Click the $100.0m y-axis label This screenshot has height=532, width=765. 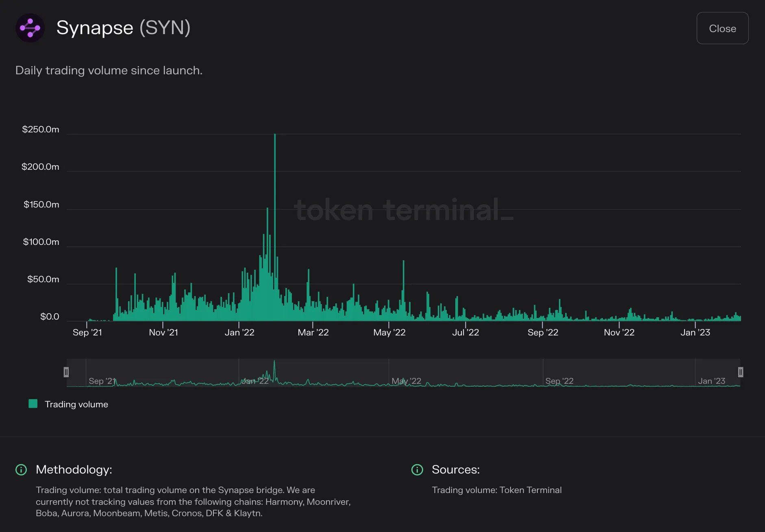(x=41, y=242)
